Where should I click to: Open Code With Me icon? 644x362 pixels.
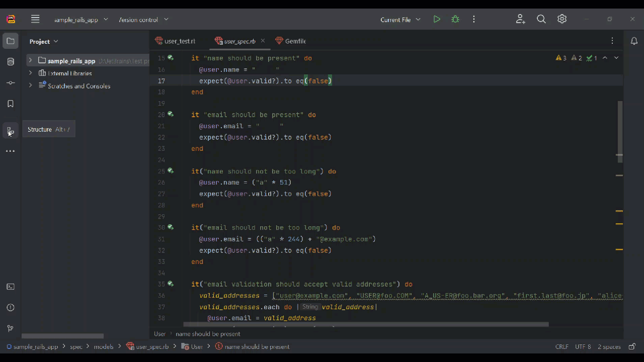520,19
